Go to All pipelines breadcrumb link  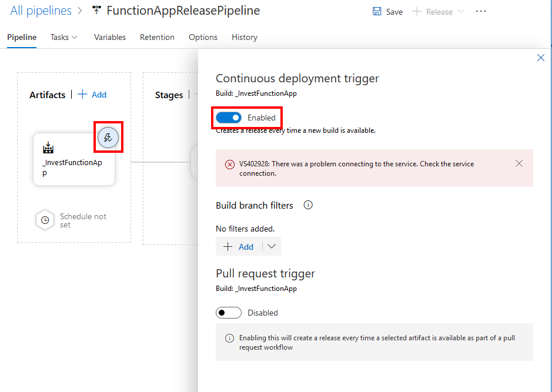coord(41,11)
